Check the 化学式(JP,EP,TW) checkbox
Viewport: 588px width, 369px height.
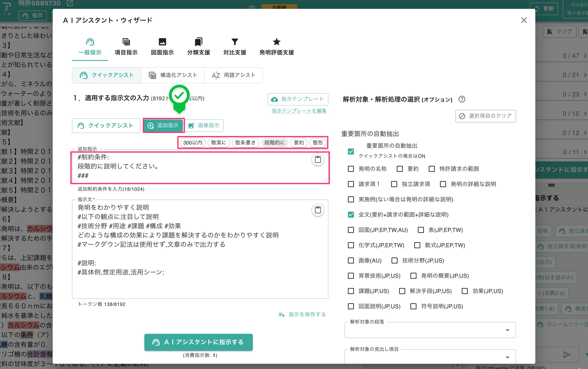351,245
